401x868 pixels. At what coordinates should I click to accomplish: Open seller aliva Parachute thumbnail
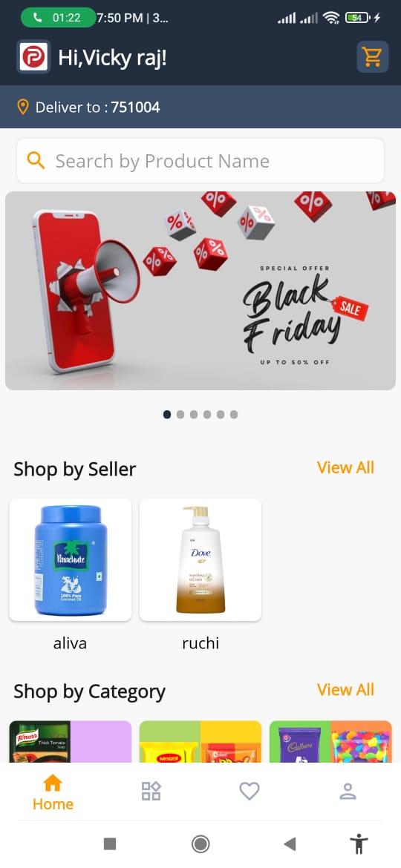click(x=71, y=559)
